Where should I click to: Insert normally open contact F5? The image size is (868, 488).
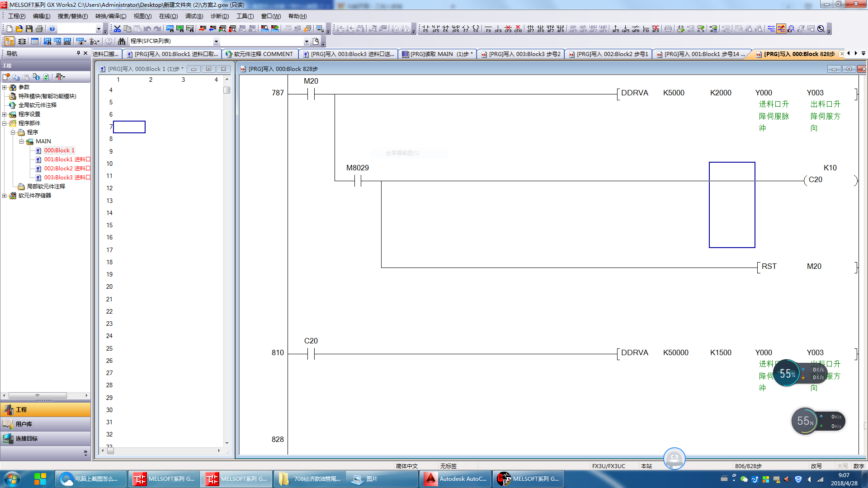coord(425,29)
